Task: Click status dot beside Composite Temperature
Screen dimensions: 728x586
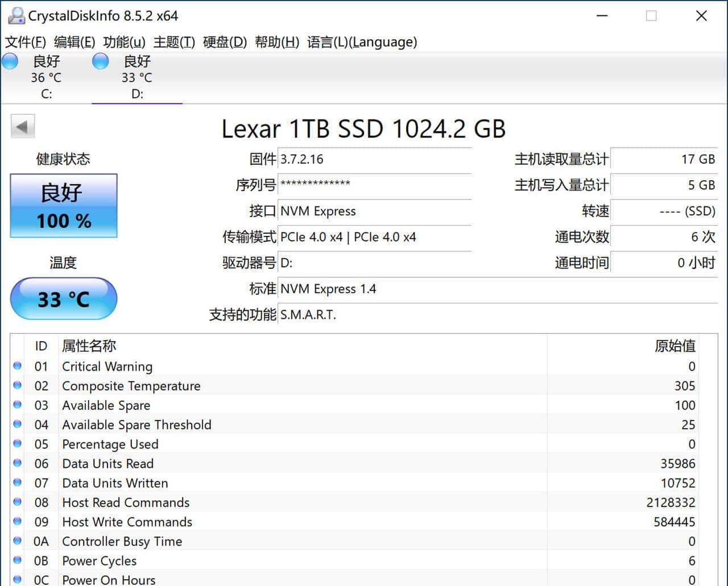Action: pyautogui.click(x=18, y=385)
